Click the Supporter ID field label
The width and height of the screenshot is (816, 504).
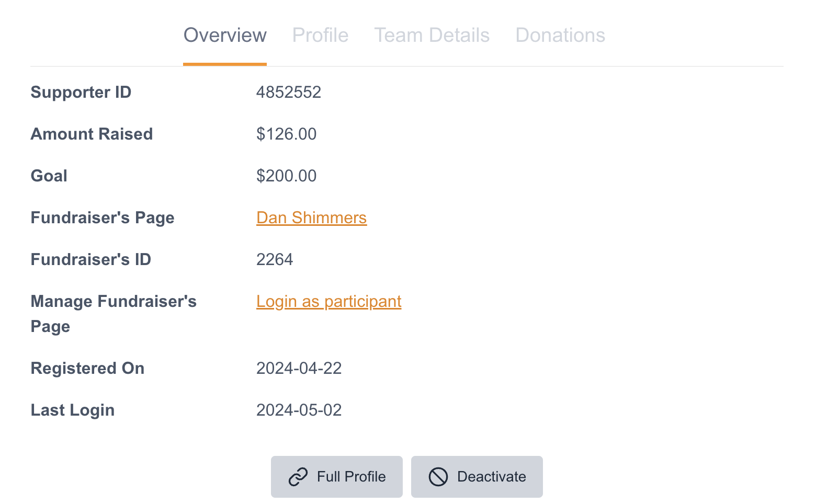coord(81,92)
